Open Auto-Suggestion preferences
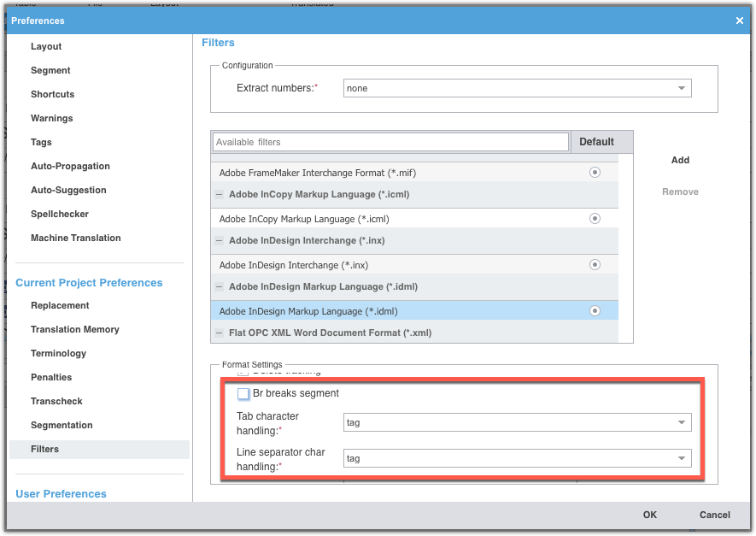This screenshot has width=756, height=536. [68, 190]
